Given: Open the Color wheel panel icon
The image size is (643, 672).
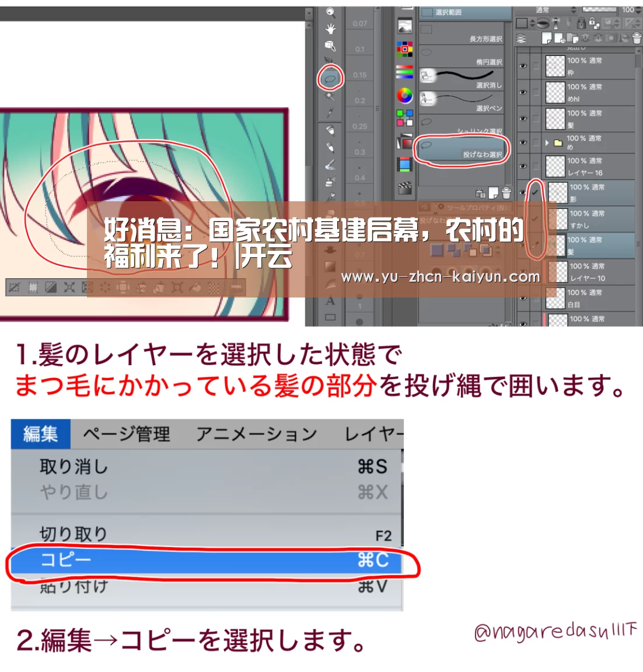Looking at the screenshot, I should tap(404, 95).
